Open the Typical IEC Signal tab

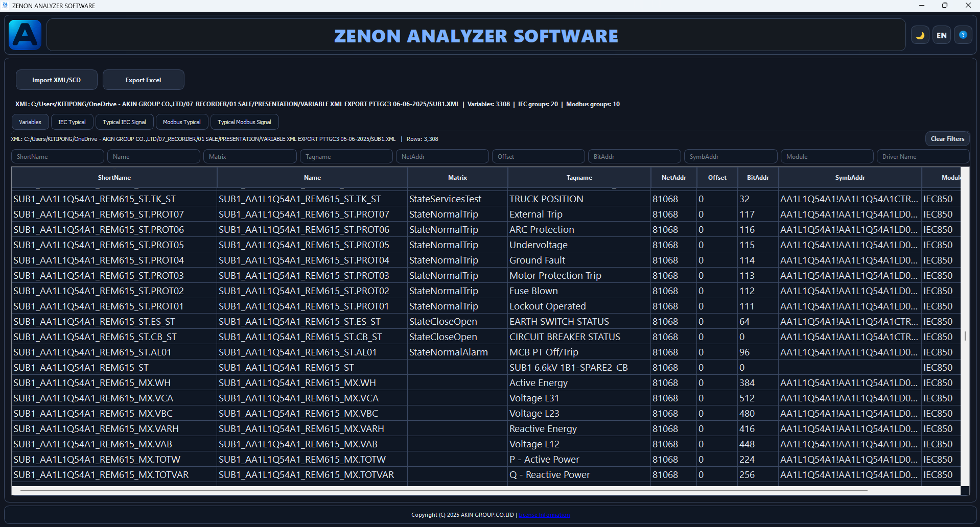pos(124,122)
